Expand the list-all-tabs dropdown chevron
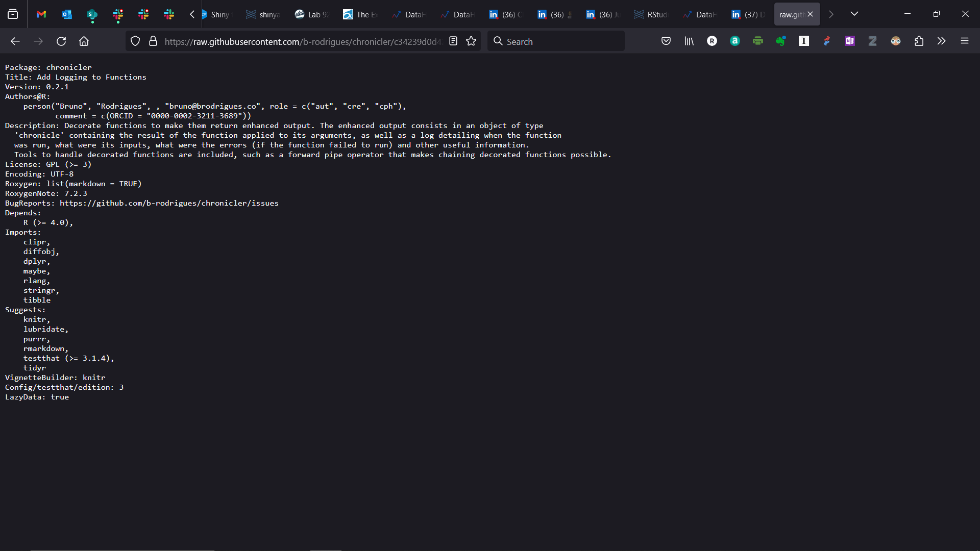The height and width of the screenshot is (551, 980). pyautogui.click(x=854, y=14)
